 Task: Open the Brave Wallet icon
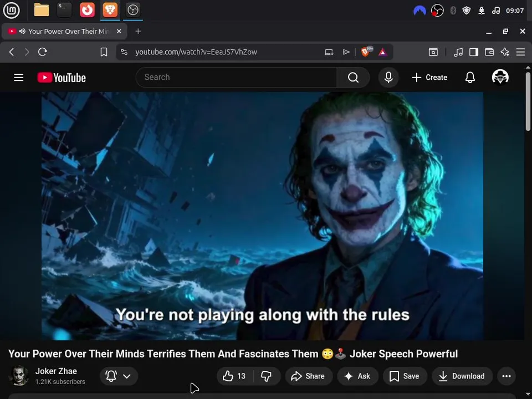(489, 52)
